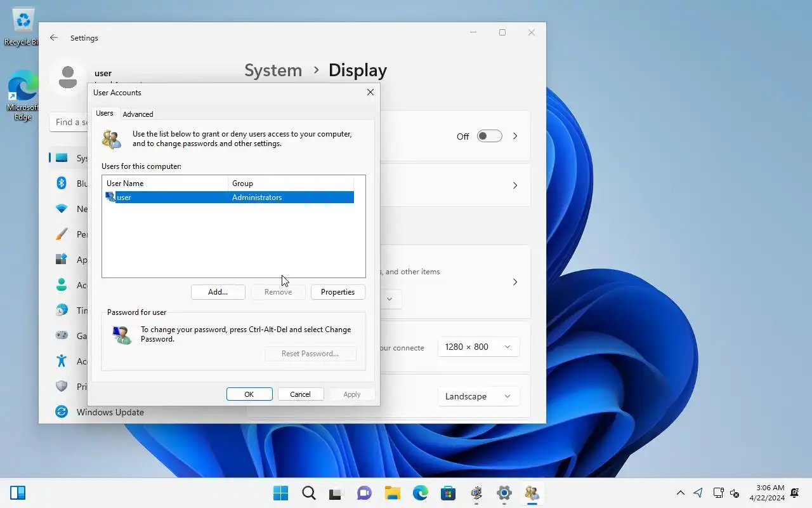Open Accessibility figure icon in sidebar
The height and width of the screenshot is (508, 812).
[62, 361]
